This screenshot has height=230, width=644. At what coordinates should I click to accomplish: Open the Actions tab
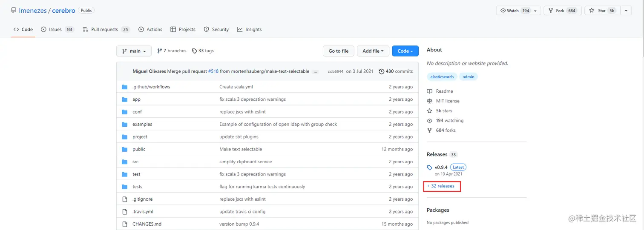point(150,29)
